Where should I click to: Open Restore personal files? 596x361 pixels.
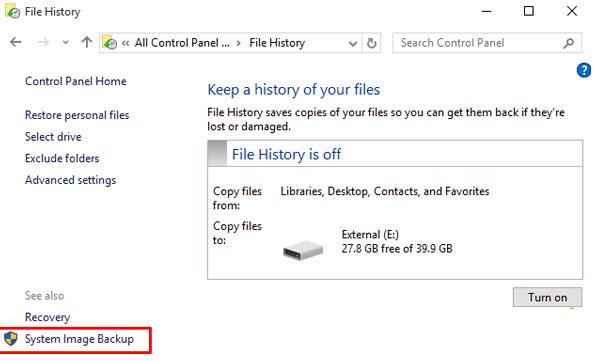pos(77,115)
